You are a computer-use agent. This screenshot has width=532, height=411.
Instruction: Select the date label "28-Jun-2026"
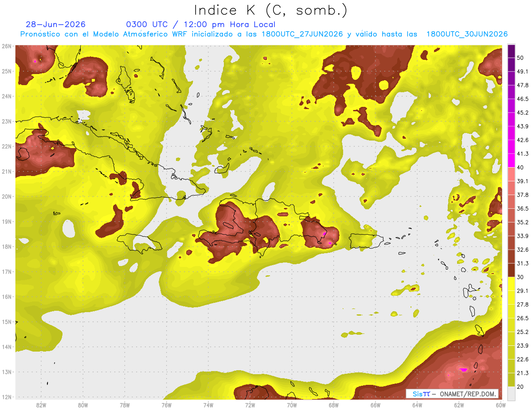(56, 24)
